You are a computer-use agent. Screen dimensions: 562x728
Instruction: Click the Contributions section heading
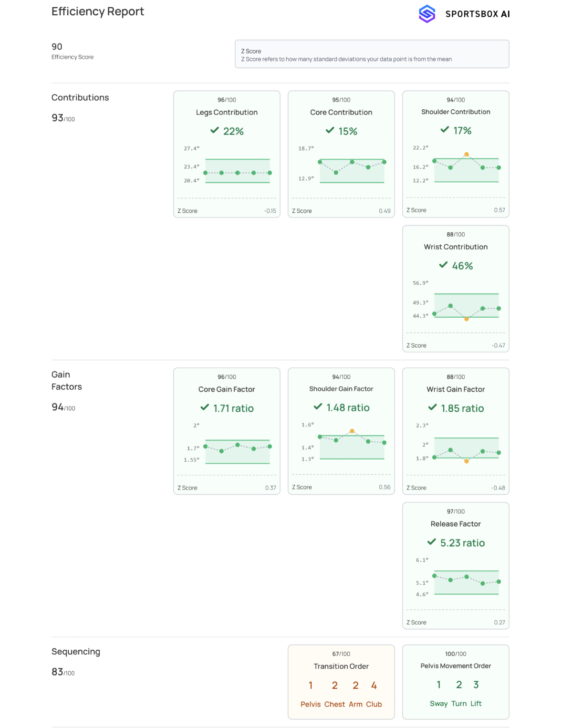coord(80,97)
